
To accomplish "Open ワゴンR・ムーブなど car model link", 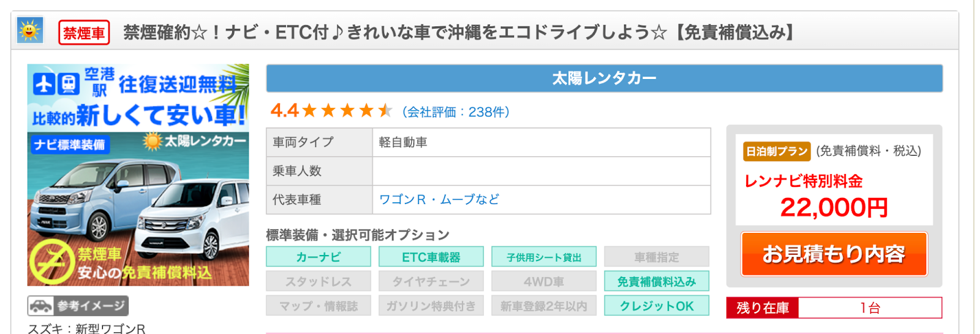I will pyautogui.click(x=439, y=199).
